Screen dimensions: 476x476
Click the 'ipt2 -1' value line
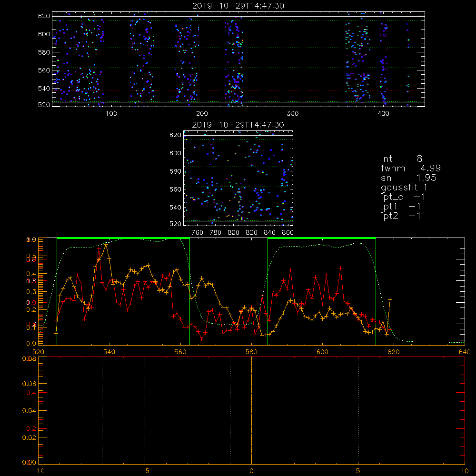click(401, 216)
